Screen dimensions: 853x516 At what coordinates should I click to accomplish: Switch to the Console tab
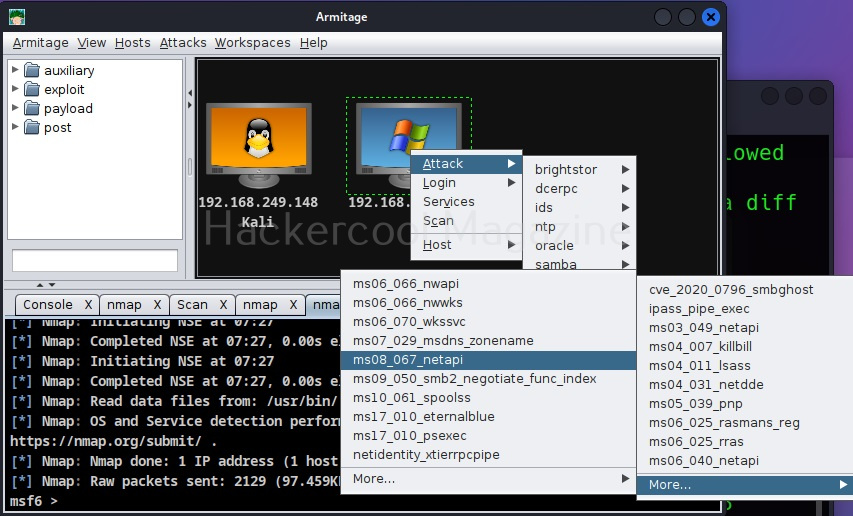(x=48, y=304)
